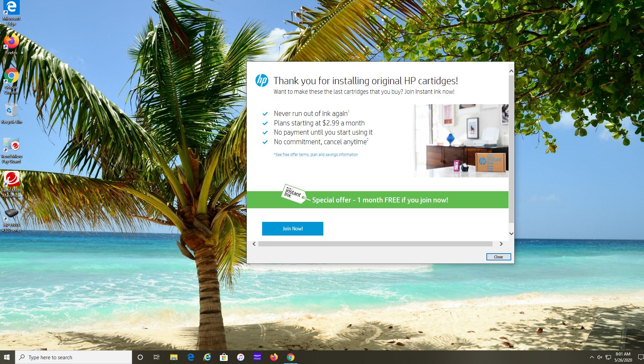Image resolution: width=644 pixels, height=364 pixels.
Task: Open the Microsoft Store from the taskbar
Action: click(224, 357)
